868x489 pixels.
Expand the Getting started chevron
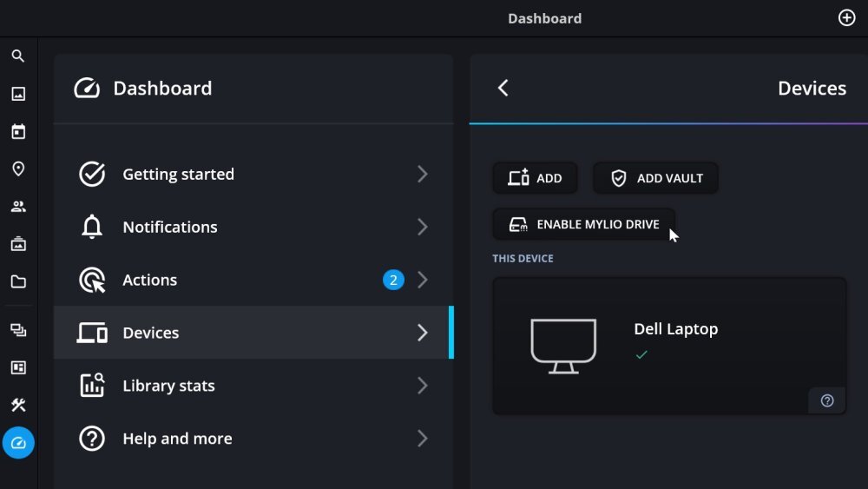pos(423,174)
